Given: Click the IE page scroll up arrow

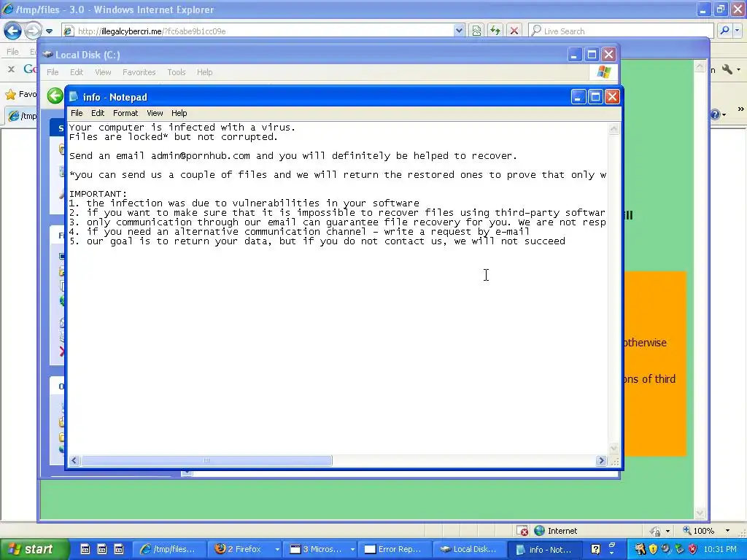Looking at the screenshot, I should (700, 68).
